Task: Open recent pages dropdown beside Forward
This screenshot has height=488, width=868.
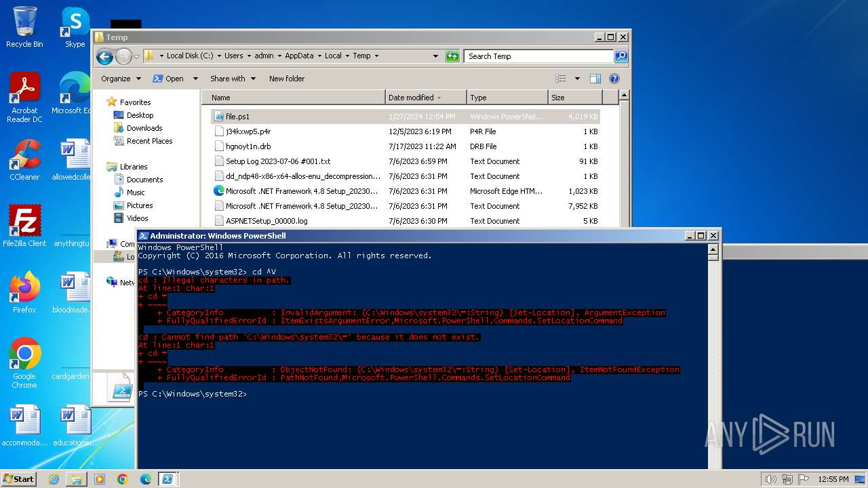Action: [x=136, y=56]
